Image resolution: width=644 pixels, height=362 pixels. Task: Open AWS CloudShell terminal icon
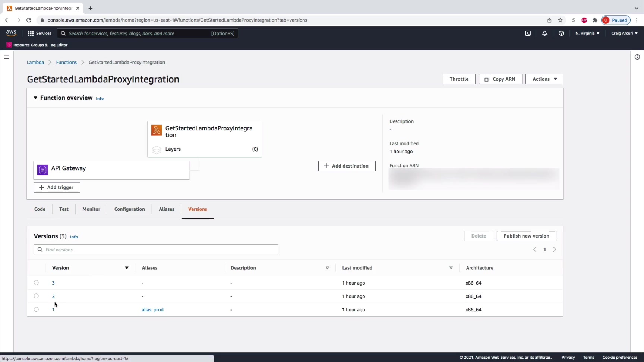[x=528, y=33]
